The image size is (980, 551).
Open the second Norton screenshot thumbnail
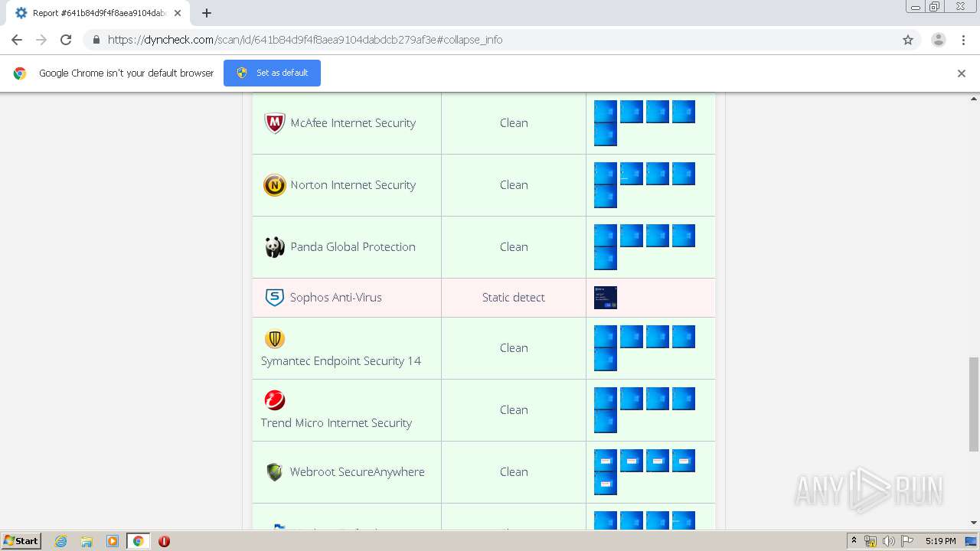click(x=632, y=174)
